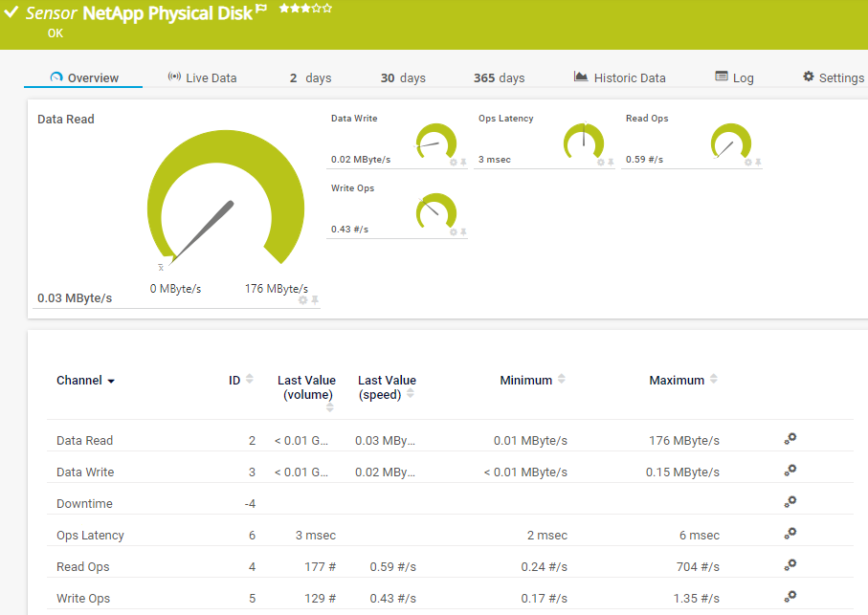
Task: Toggle pin on the large Data Read gauge
Action: [x=315, y=299]
